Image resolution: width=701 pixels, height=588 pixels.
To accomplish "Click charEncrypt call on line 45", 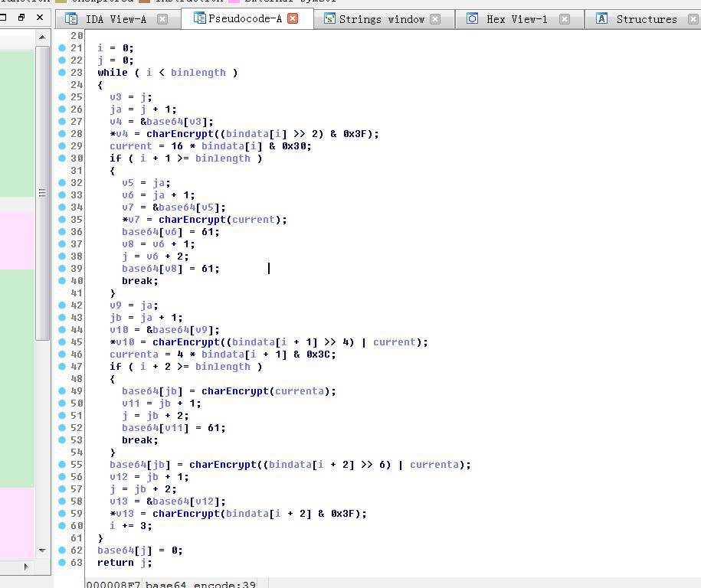I will click(x=186, y=342).
